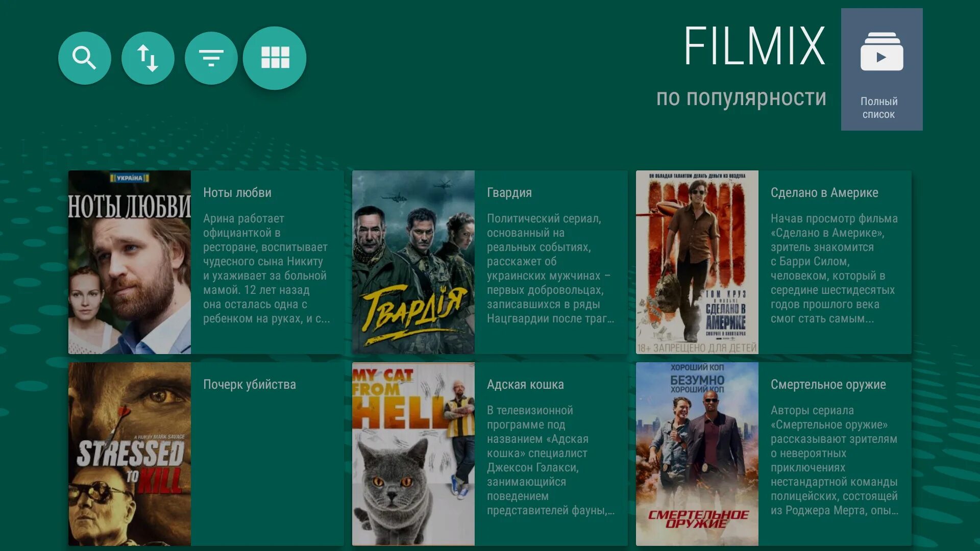This screenshot has width=980, height=551.
Task: Click the grid view icon
Action: coord(274,57)
